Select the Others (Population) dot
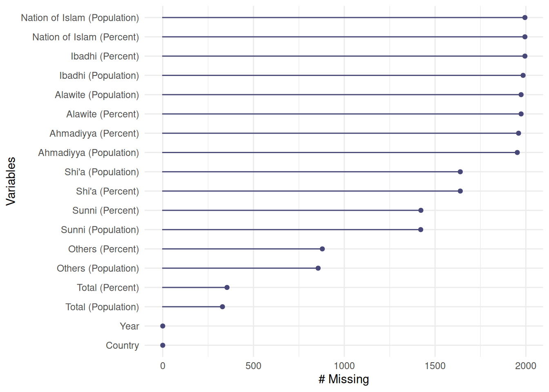This screenshot has width=549, height=392. click(318, 268)
